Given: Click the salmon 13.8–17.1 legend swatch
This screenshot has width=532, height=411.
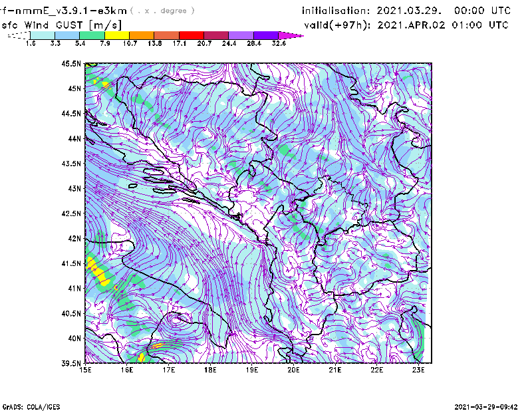Looking at the screenshot, I should (x=167, y=35).
